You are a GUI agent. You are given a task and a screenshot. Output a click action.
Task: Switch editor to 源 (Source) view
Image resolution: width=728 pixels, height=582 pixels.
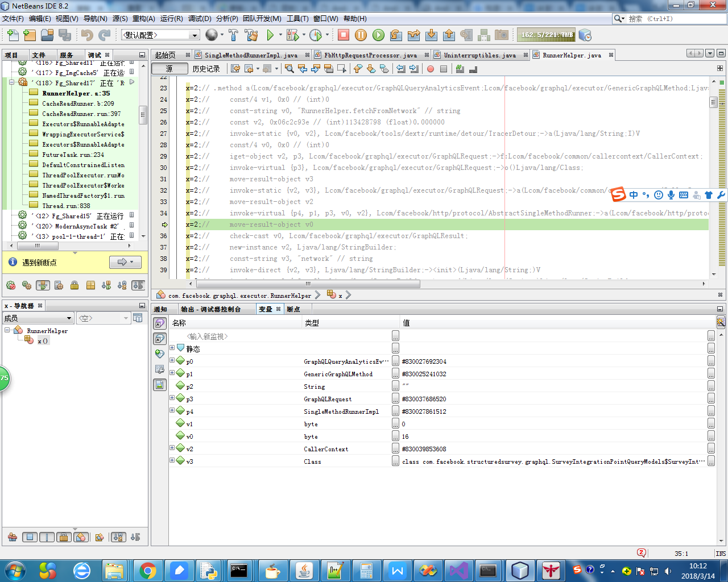tap(169, 69)
